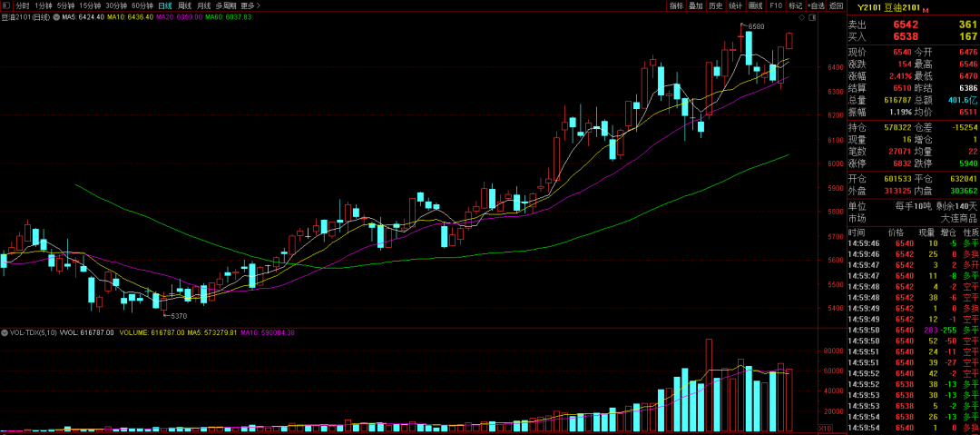Switch to the 周线 weekly tab
The width and height of the screenshot is (980, 435).
click(x=184, y=5)
